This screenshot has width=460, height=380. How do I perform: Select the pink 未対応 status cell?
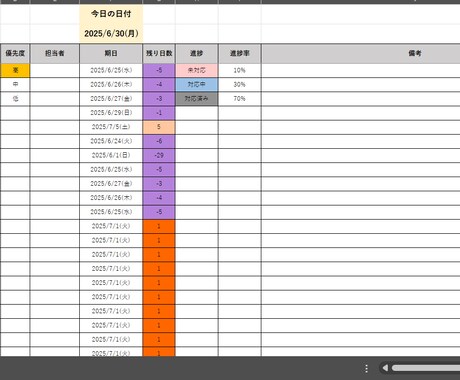pyautogui.click(x=197, y=71)
